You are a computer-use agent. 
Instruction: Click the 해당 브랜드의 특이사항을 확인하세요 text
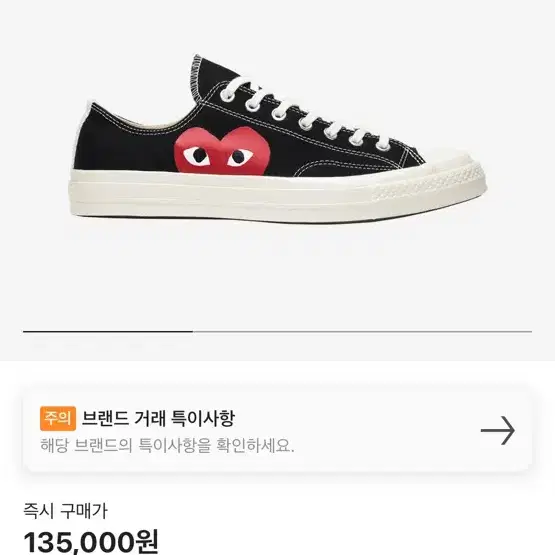coord(167,445)
